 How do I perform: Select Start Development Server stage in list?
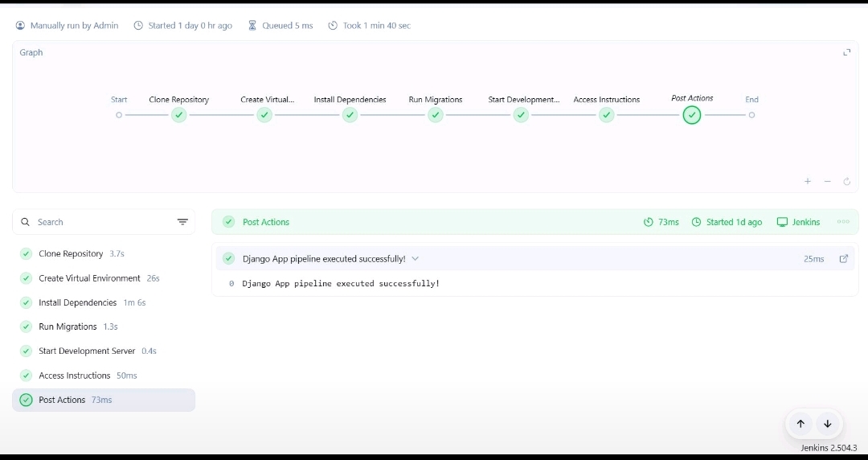tap(87, 351)
